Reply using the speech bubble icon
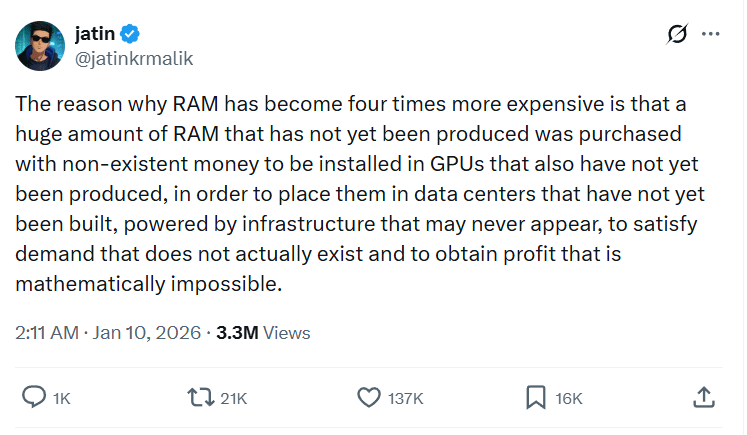This screenshot has height=435, width=747. 34,398
